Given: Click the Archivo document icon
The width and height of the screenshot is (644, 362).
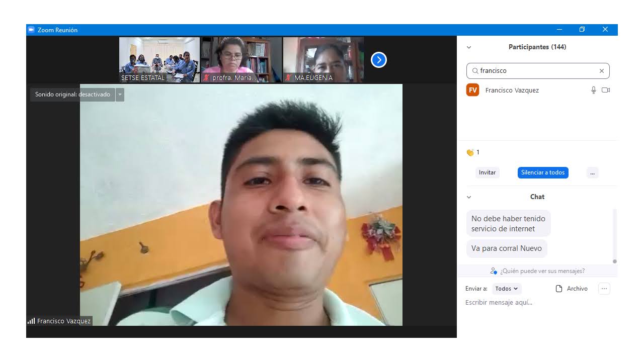Looking at the screenshot, I should coord(558,289).
